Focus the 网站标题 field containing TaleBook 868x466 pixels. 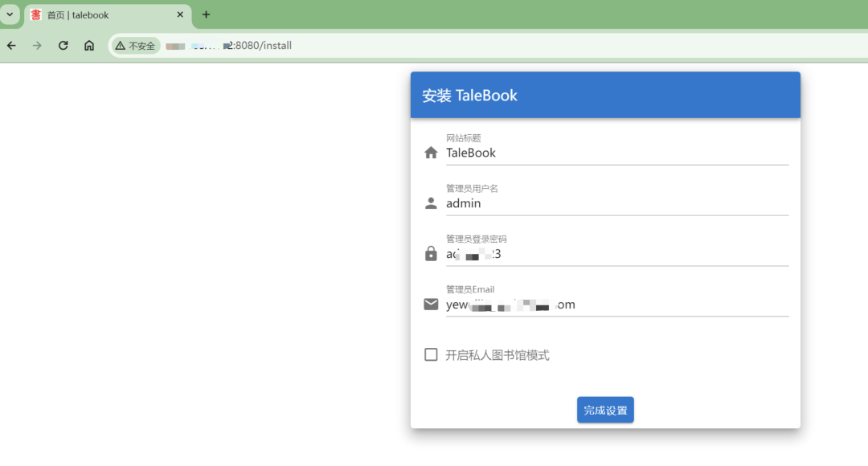[617, 153]
